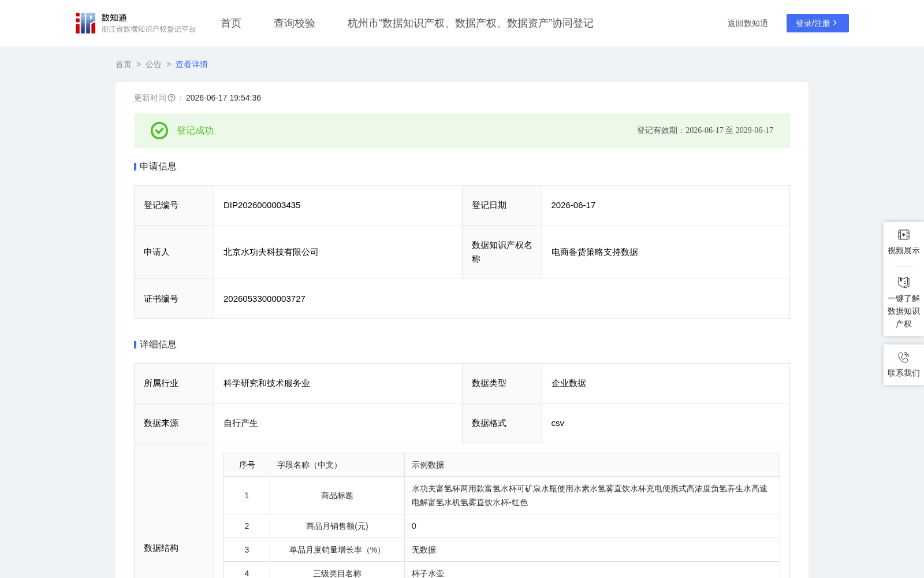Open the 联系我们 phone icon

[x=904, y=357]
